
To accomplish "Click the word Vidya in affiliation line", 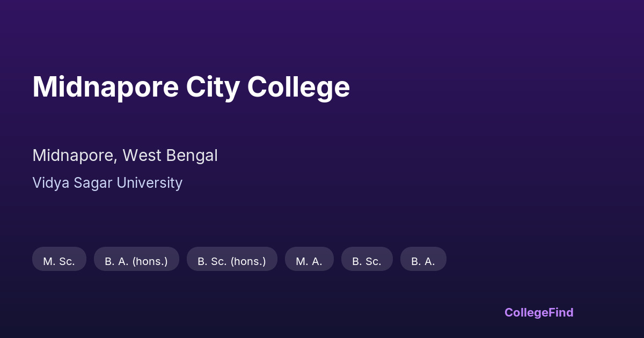I will coord(47,183).
